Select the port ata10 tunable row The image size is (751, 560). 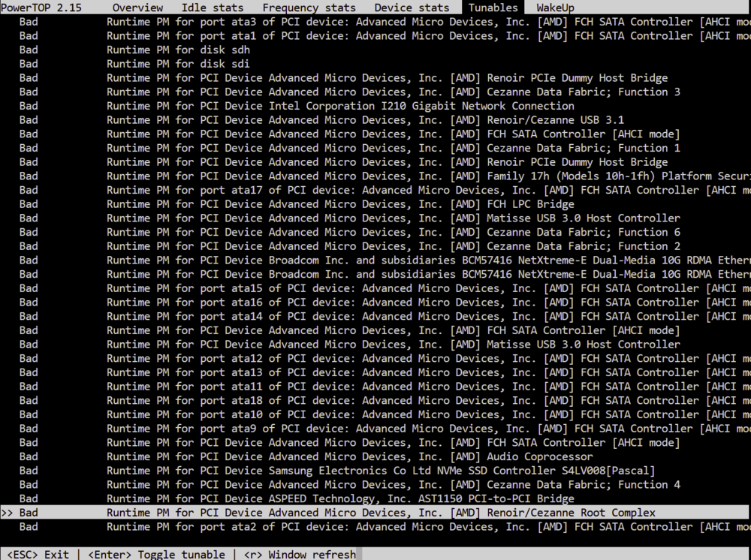pyautogui.click(x=375, y=414)
